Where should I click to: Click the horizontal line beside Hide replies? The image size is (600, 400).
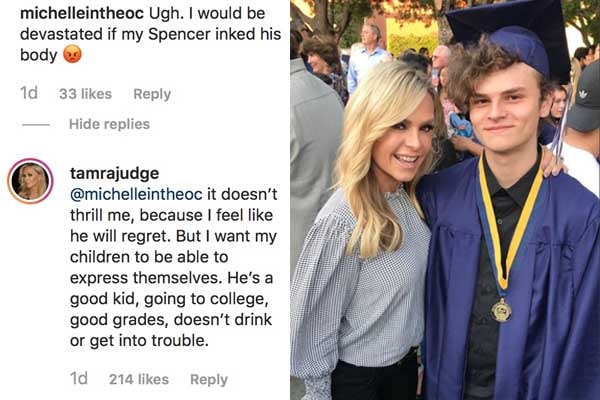36,125
